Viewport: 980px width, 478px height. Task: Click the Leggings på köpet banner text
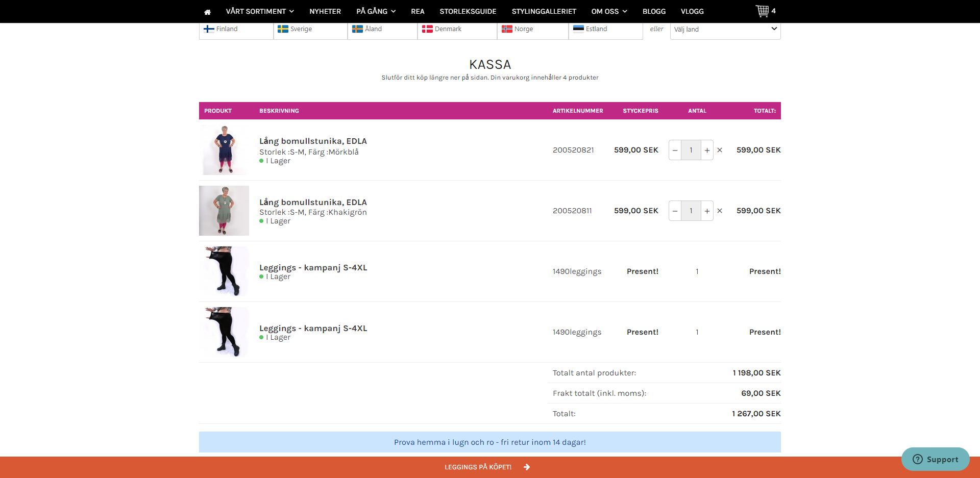tap(478, 467)
